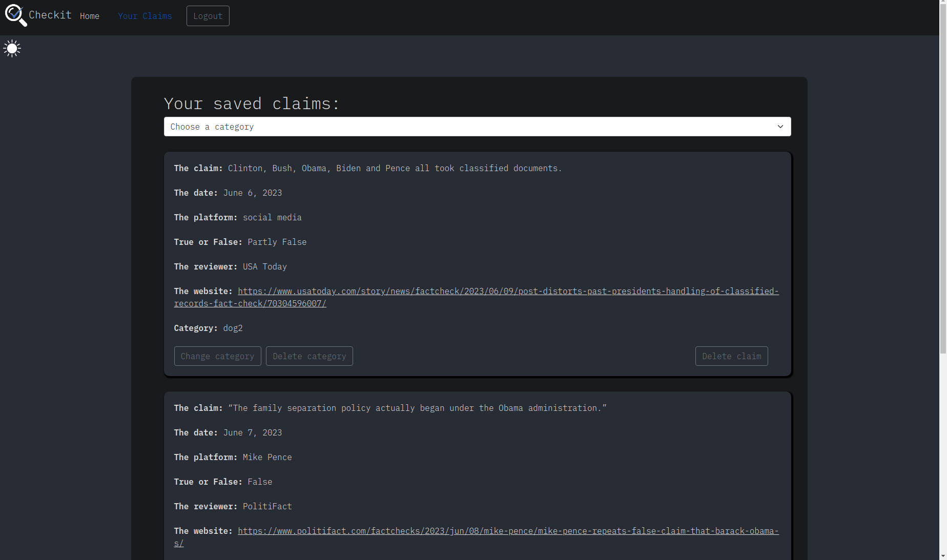Image resolution: width=947 pixels, height=560 pixels.
Task: Click the scrollbar up arrow
Action: tap(943, 4)
